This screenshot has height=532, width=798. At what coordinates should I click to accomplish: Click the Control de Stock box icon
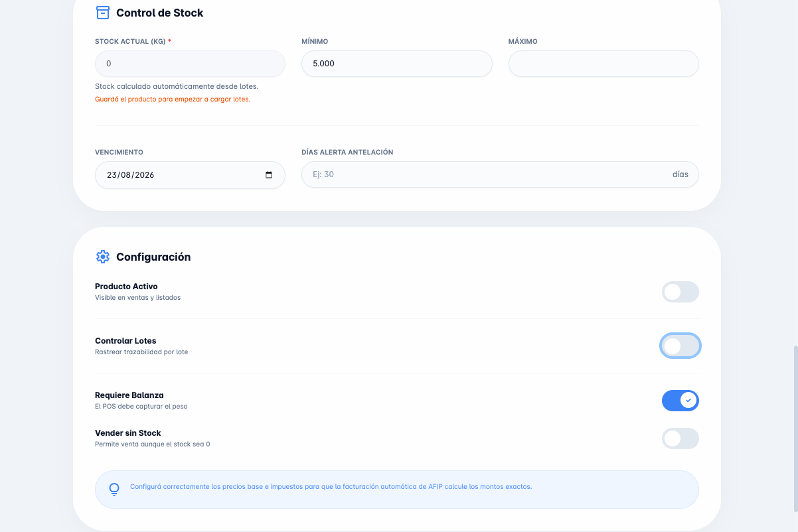coord(103,13)
